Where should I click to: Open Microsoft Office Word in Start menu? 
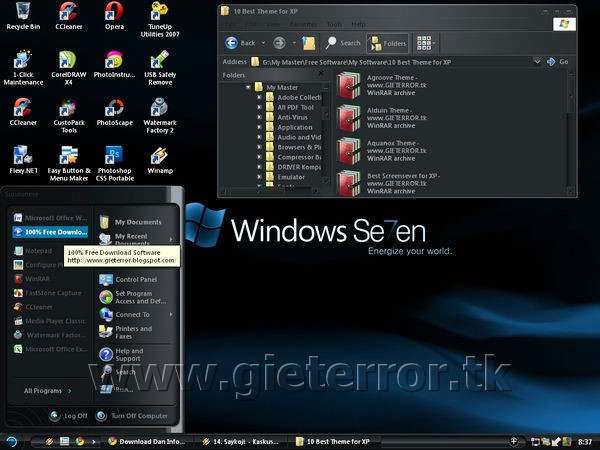(51, 218)
